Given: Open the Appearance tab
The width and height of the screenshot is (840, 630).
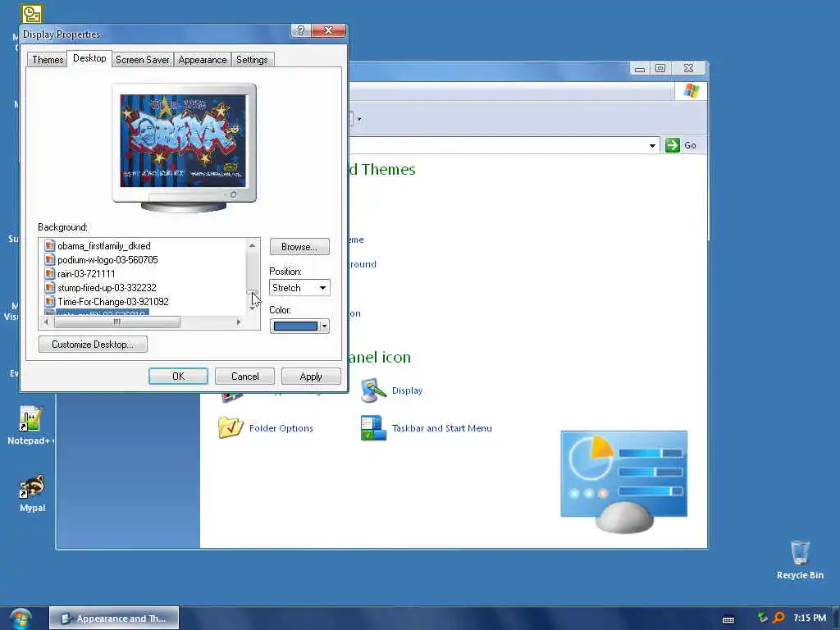Looking at the screenshot, I should (203, 59).
